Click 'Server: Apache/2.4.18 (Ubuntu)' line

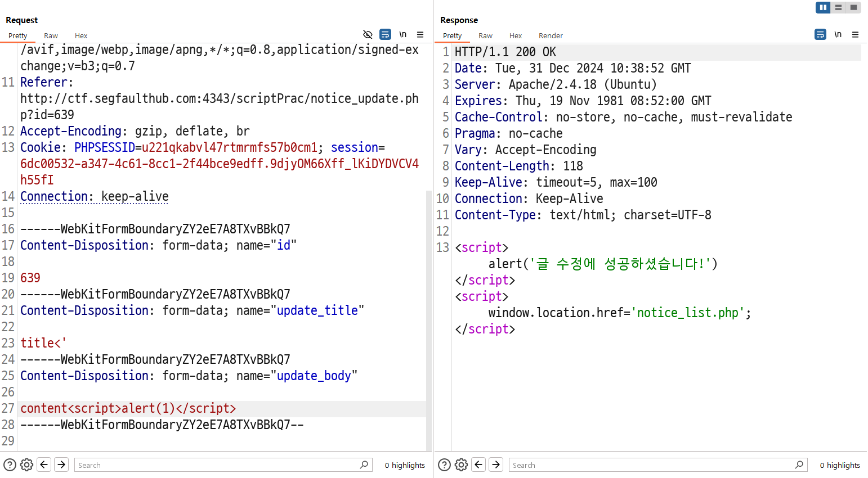coord(556,84)
